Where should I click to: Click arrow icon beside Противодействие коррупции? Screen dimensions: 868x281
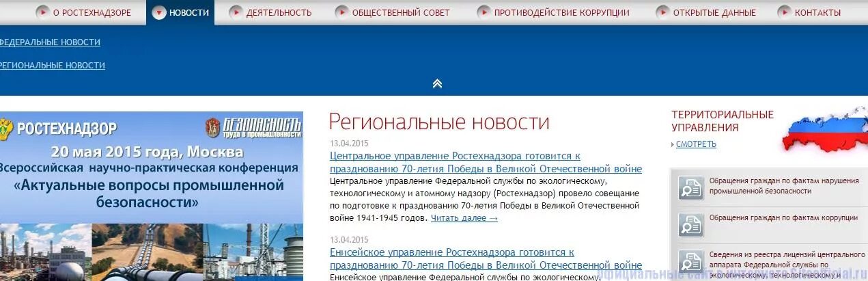pyautogui.click(x=484, y=12)
